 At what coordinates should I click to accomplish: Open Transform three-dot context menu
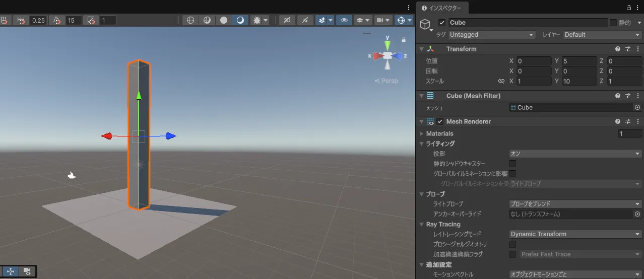pos(639,49)
